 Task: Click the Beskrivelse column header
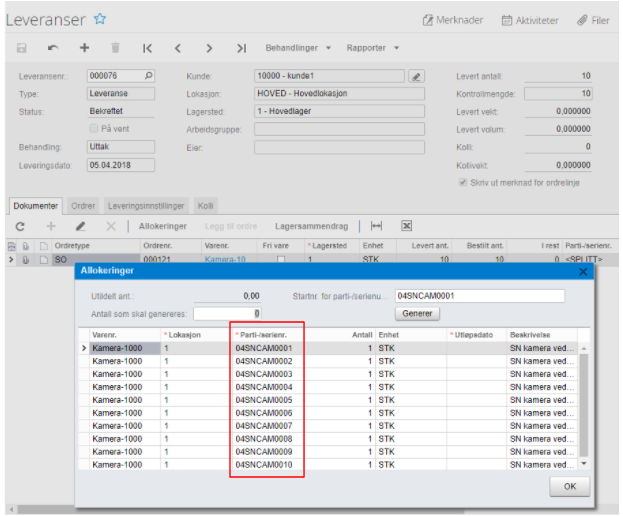[x=541, y=335]
